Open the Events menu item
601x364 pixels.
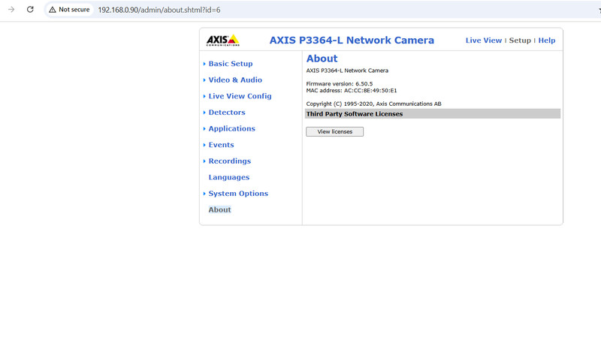(221, 145)
